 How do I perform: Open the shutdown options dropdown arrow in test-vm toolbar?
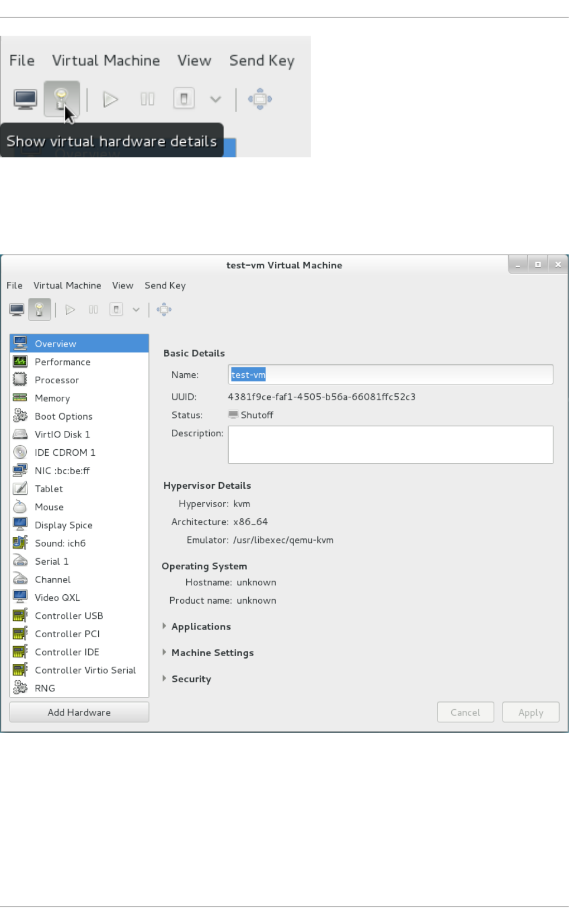coord(136,310)
